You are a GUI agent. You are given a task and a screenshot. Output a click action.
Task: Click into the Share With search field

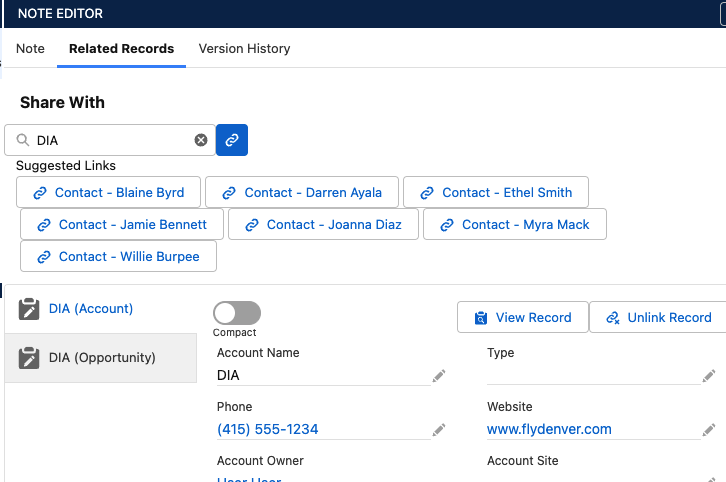110,140
